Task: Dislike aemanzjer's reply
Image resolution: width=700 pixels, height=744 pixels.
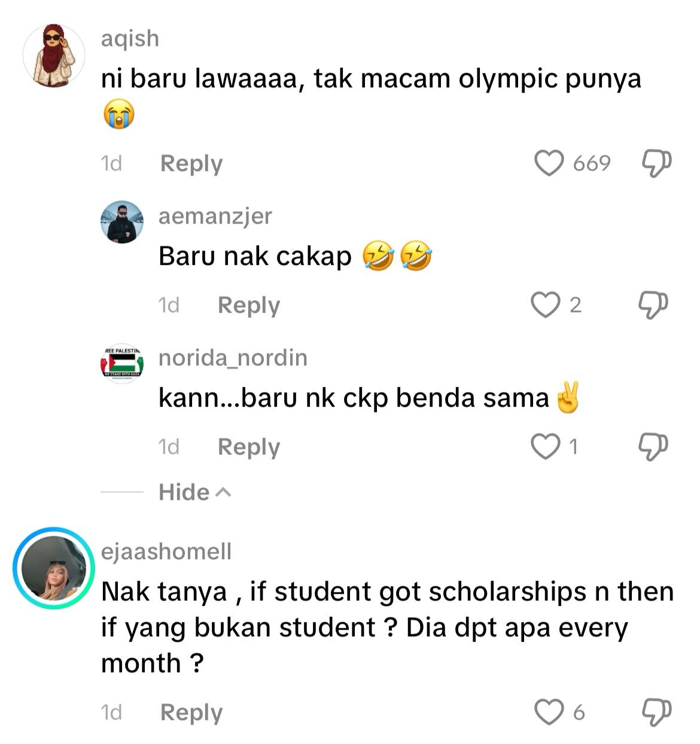Action: point(653,305)
